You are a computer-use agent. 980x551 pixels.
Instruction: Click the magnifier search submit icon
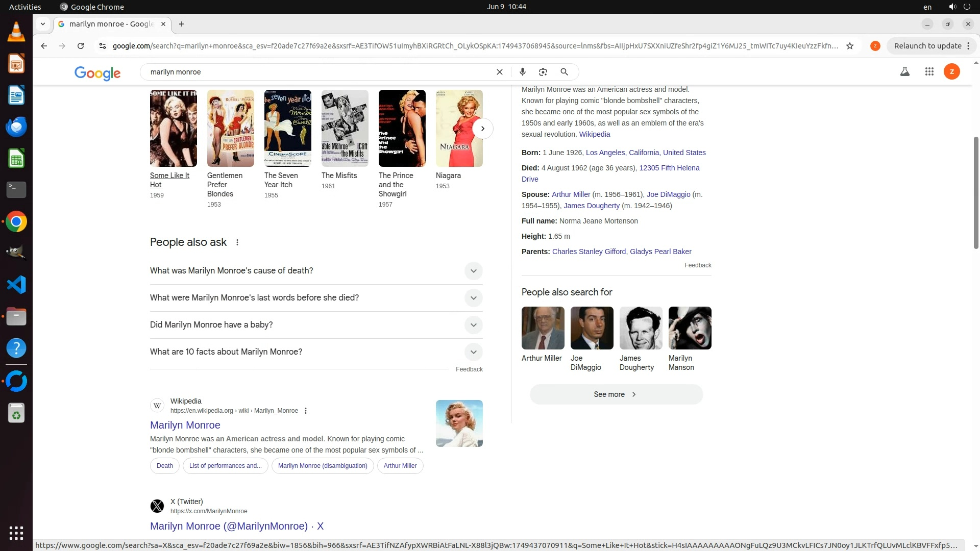pyautogui.click(x=564, y=72)
